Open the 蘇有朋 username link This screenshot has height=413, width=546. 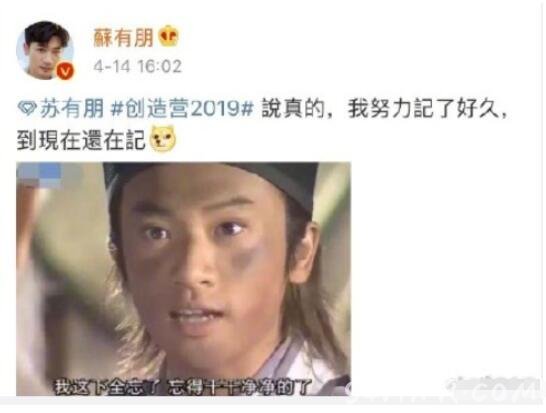point(124,37)
